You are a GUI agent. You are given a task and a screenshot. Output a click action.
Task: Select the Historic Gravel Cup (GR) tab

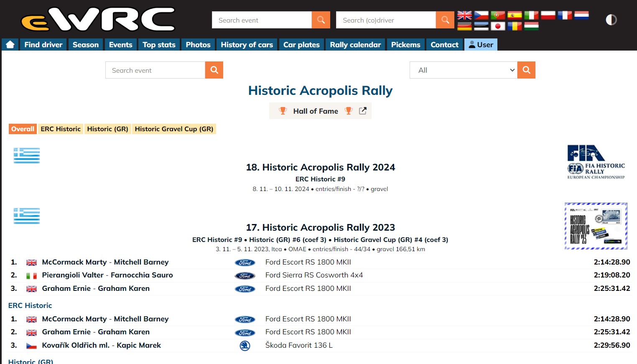coord(174,129)
